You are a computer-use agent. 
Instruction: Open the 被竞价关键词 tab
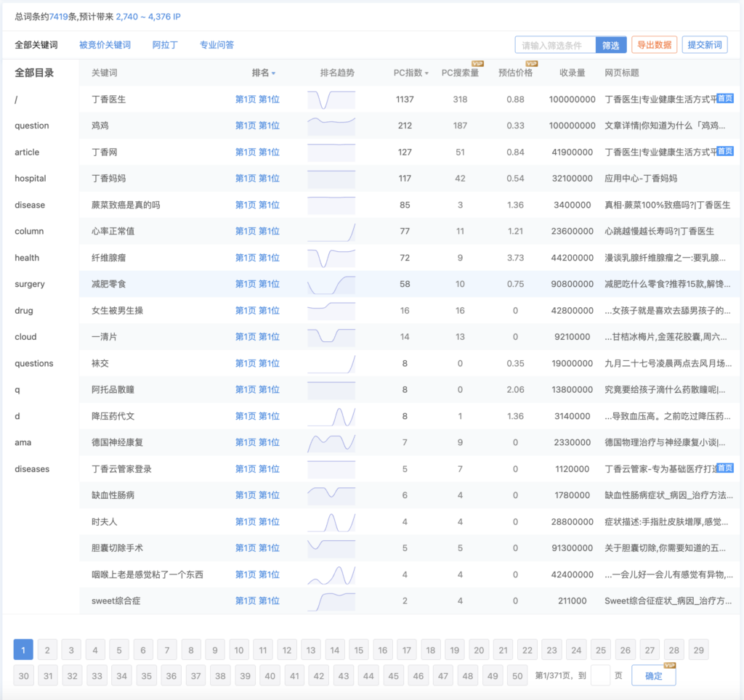click(105, 45)
